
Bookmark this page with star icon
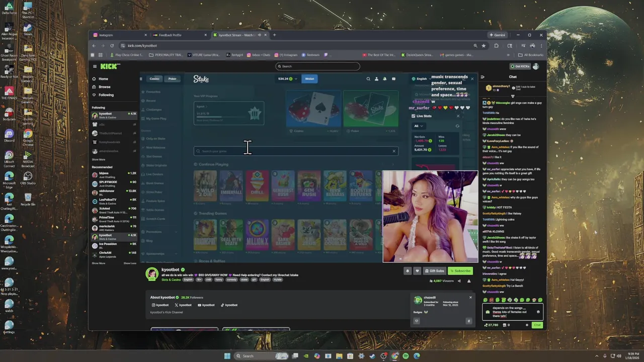pyautogui.click(x=484, y=46)
